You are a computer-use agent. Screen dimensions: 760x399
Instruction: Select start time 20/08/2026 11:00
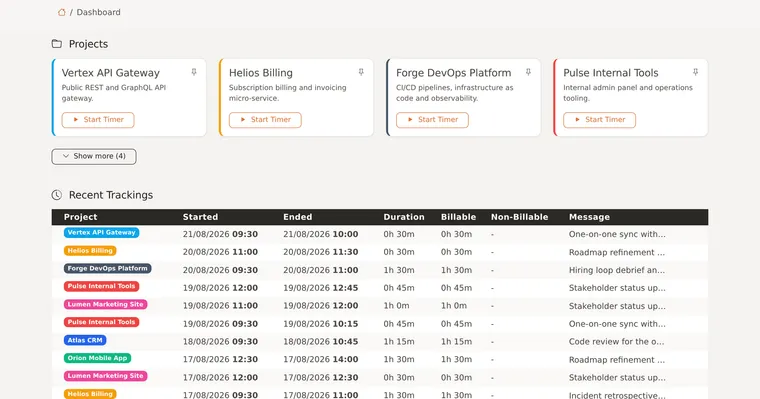(220, 252)
